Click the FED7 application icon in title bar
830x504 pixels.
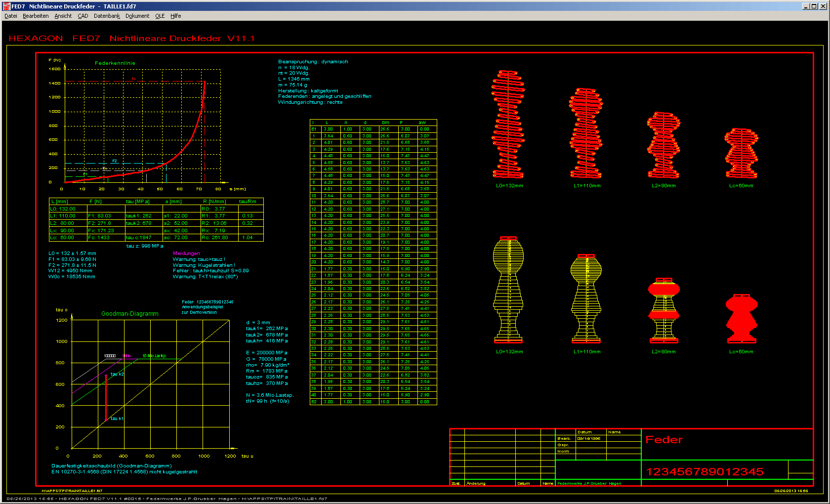click(6, 6)
